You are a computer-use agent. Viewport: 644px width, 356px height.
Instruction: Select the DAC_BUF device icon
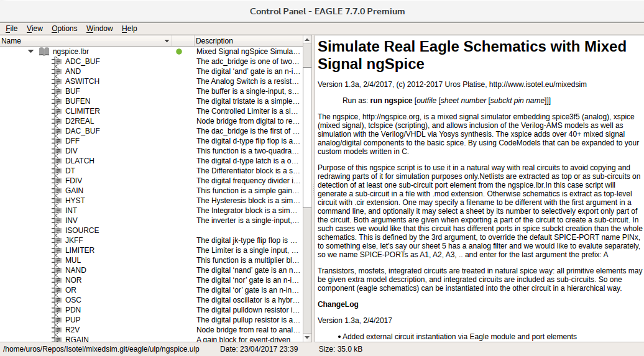tap(57, 131)
